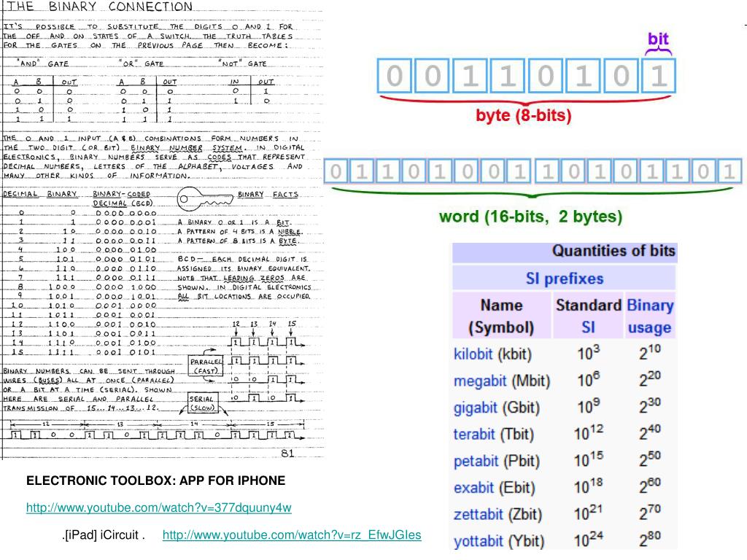Image resolution: width=747 pixels, height=560 pixels.
Task: Select the 10^3 value in kilobit row
Action: (589, 353)
